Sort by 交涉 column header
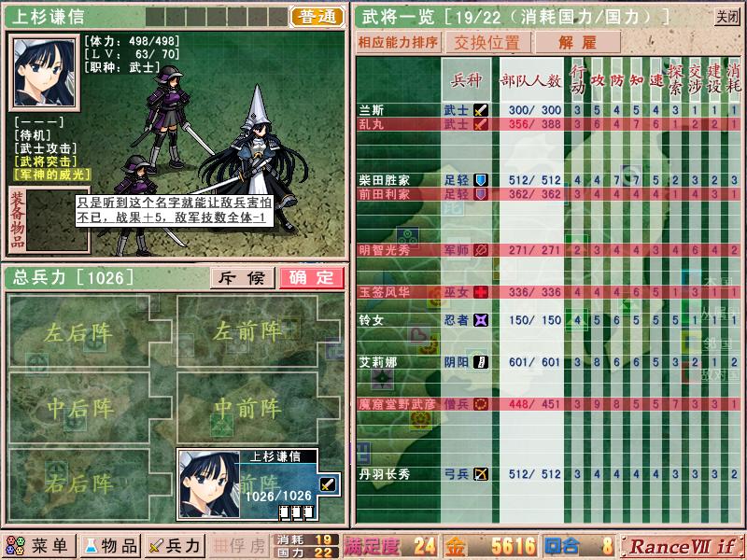The width and height of the screenshot is (747, 560). point(695,80)
